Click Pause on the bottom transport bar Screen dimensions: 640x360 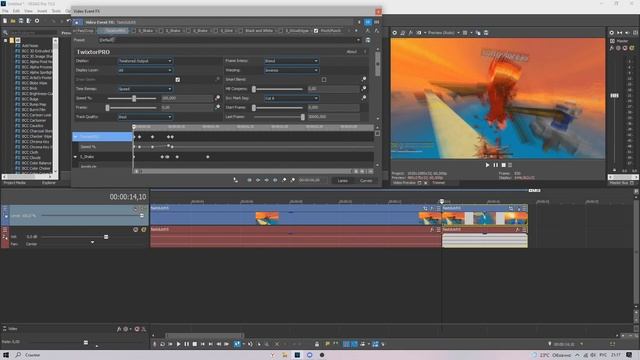pyautogui.click(x=187, y=344)
